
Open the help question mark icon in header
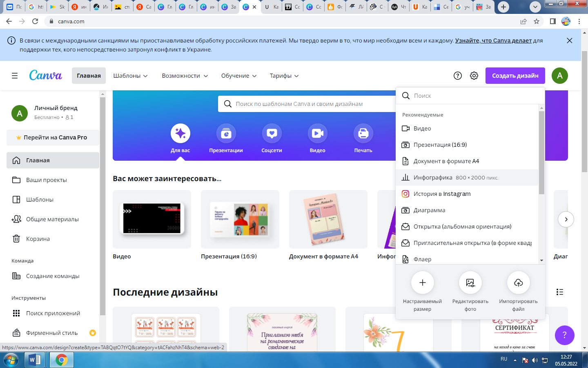click(x=458, y=76)
